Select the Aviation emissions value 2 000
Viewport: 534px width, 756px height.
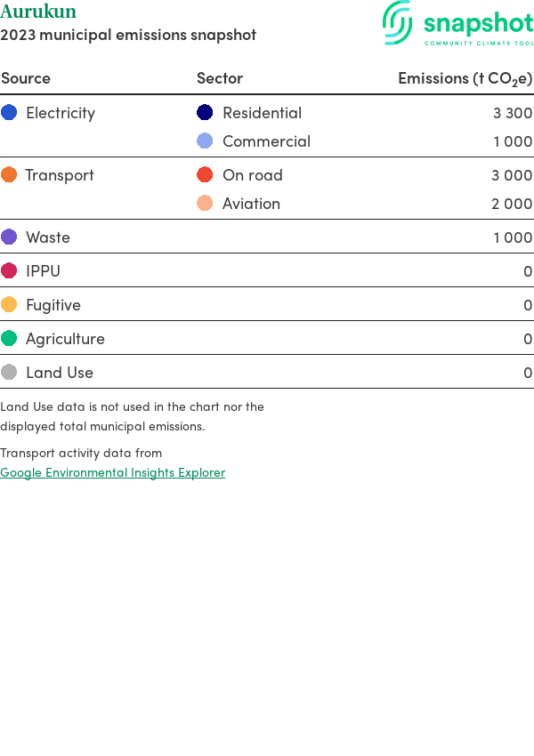(512, 204)
